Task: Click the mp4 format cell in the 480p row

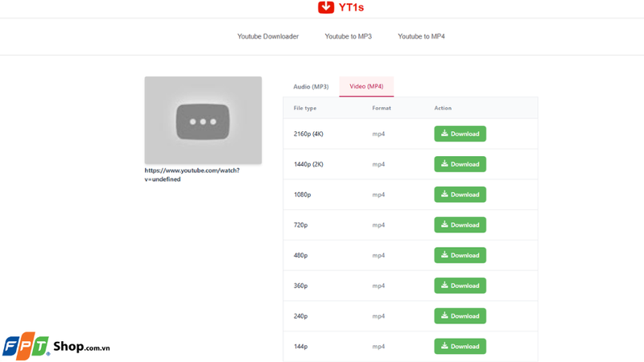Action: (378, 256)
